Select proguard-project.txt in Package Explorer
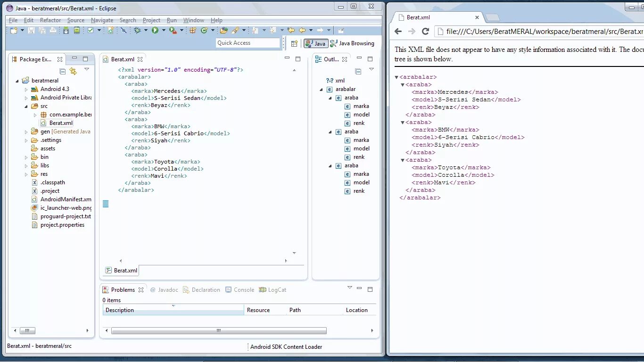644x362 pixels. [61, 216]
